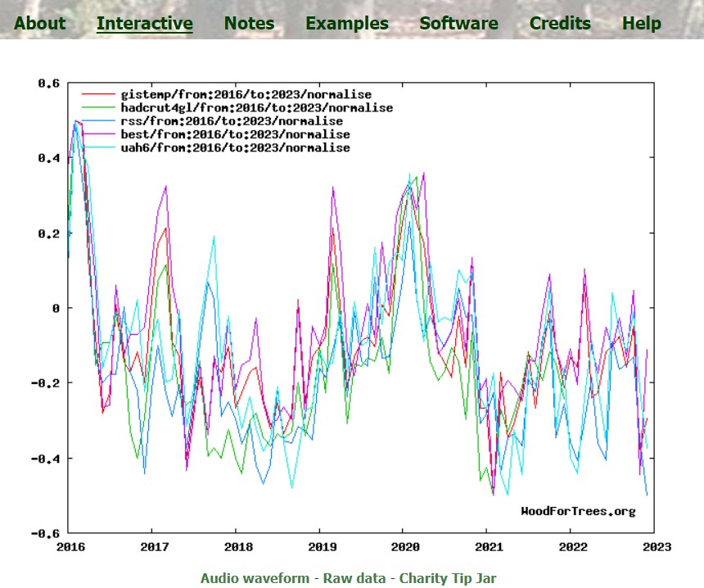704x588 pixels.
Task: Go to the Notes section
Action: (x=250, y=23)
